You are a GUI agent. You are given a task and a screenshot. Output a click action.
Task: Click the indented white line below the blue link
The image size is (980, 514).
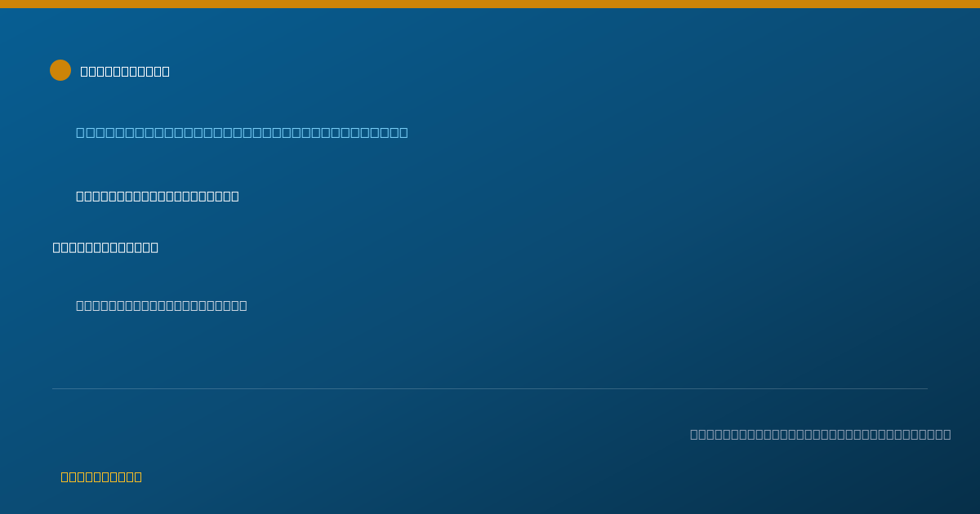click(158, 196)
